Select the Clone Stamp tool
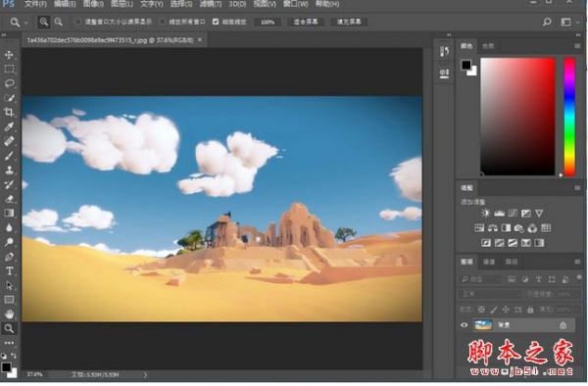Image resolution: width=588 pixels, height=386 pixels. point(9,169)
